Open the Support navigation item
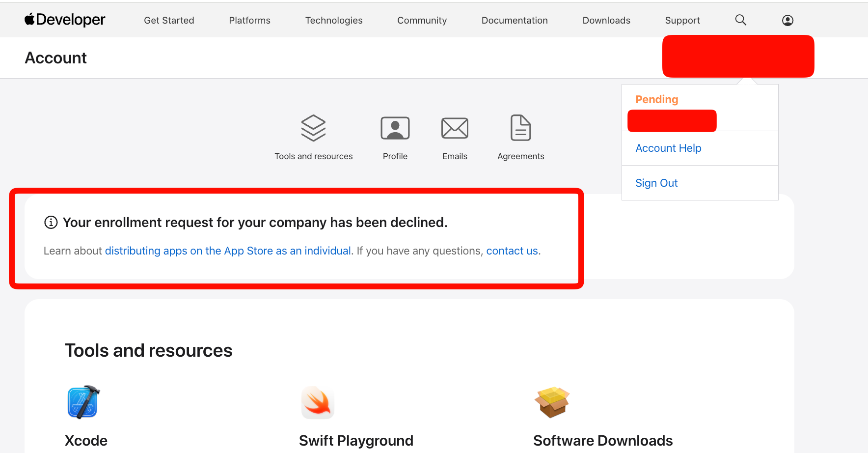 click(x=682, y=20)
